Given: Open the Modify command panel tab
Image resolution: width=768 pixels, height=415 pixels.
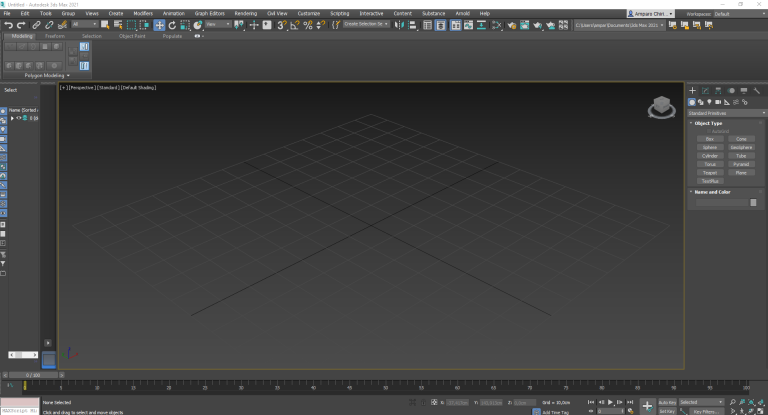Looking at the screenshot, I should (705, 91).
